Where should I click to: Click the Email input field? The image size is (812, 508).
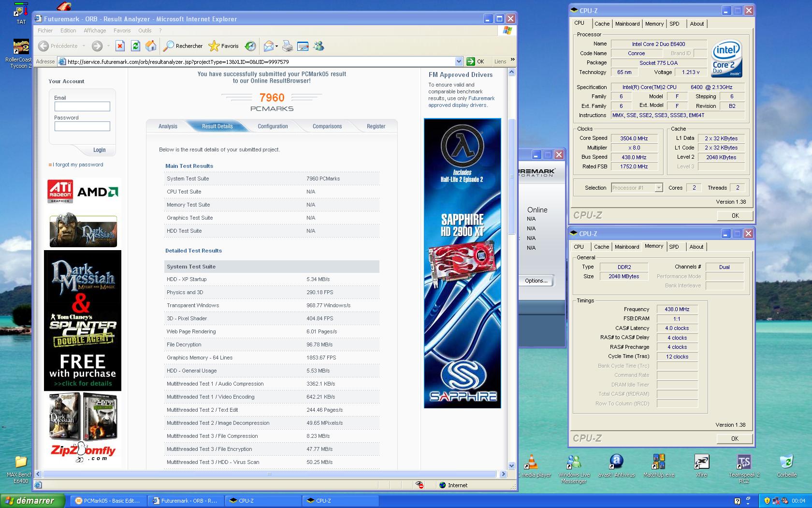click(x=82, y=106)
